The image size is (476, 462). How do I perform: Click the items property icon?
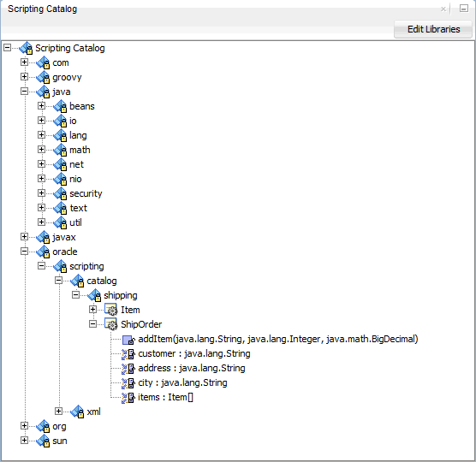tap(128, 398)
